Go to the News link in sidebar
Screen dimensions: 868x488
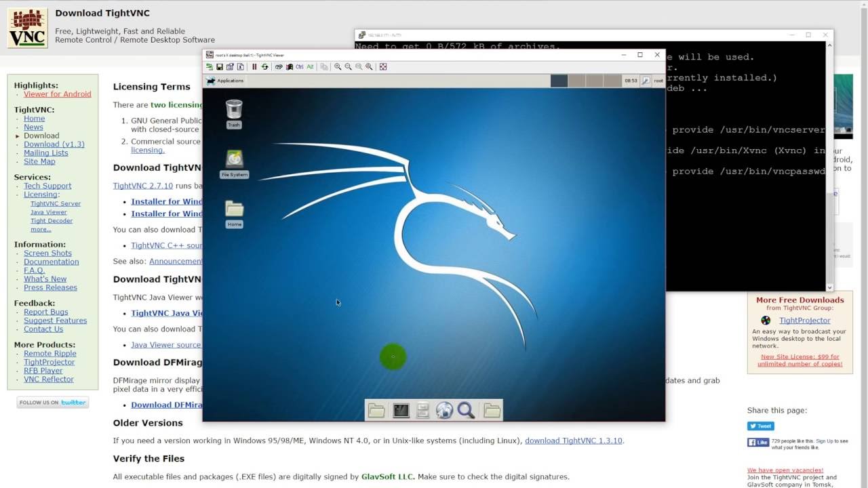point(33,127)
